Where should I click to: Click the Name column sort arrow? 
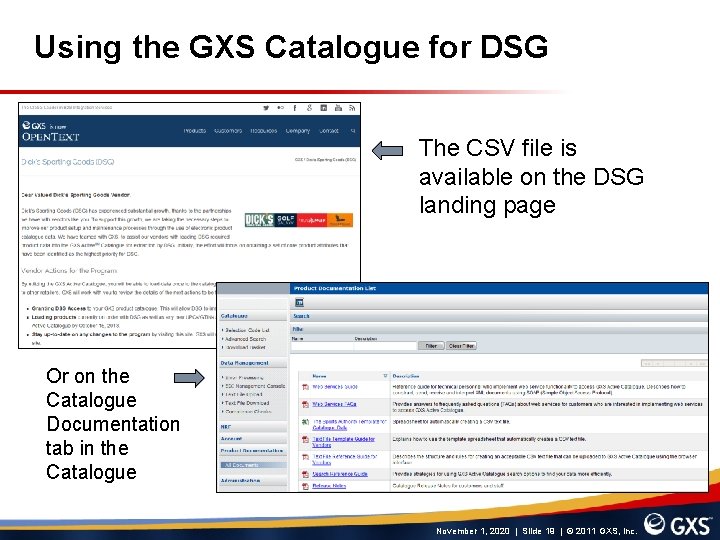[385, 376]
